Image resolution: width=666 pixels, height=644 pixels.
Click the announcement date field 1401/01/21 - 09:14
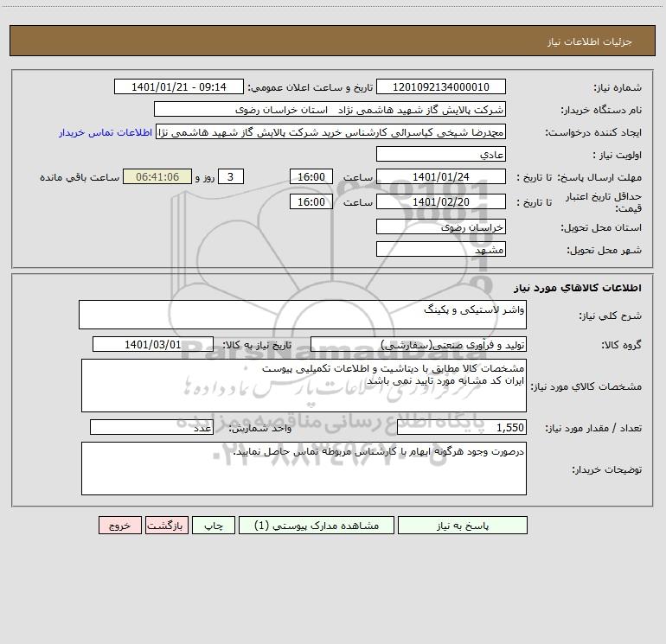179,86
